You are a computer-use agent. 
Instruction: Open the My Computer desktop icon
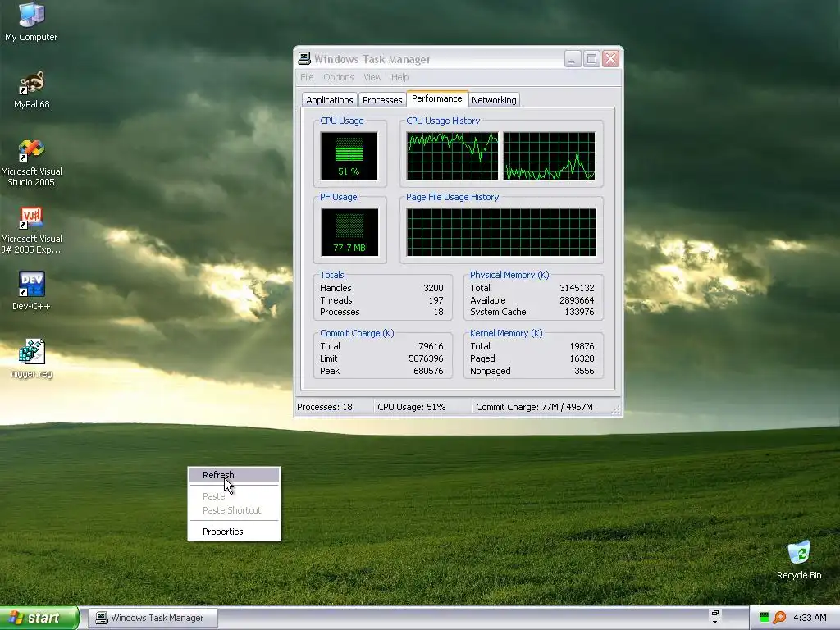pyautogui.click(x=31, y=21)
